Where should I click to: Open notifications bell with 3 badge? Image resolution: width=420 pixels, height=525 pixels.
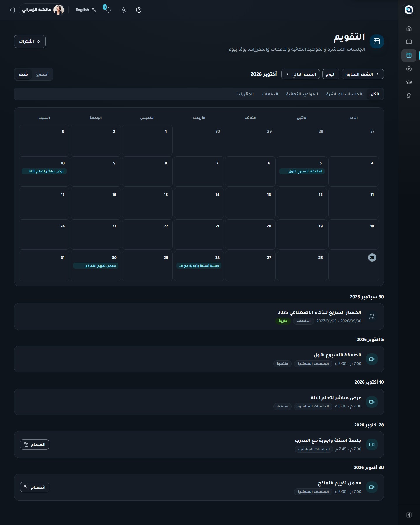pyautogui.click(x=108, y=10)
